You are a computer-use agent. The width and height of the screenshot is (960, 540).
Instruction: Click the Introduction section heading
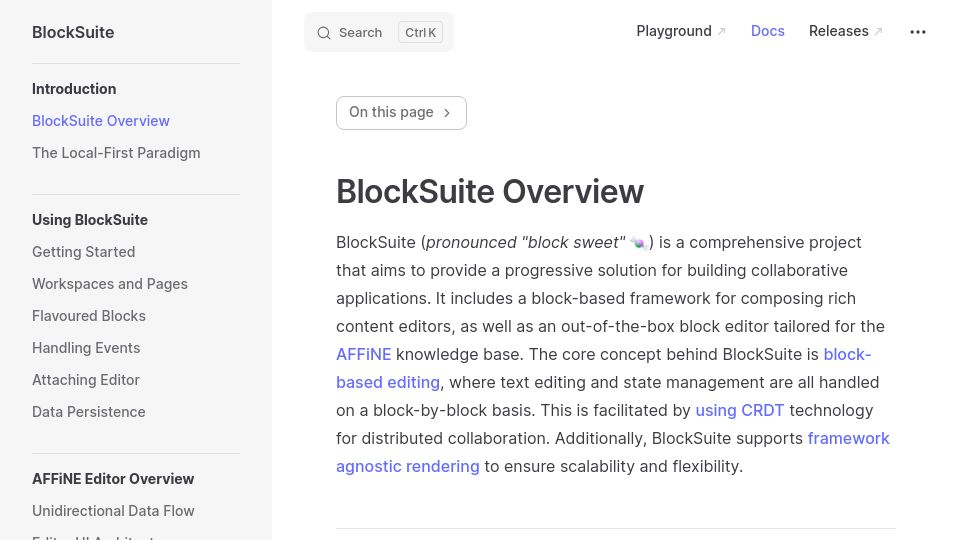[x=73, y=89]
